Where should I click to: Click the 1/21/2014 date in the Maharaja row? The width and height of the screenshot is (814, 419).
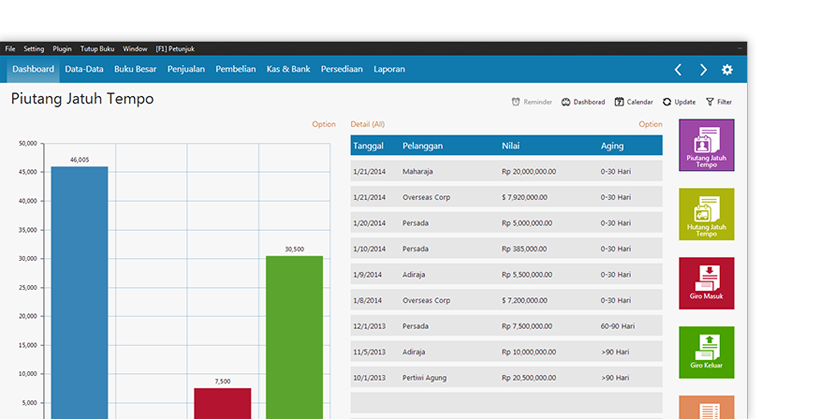point(369,171)
